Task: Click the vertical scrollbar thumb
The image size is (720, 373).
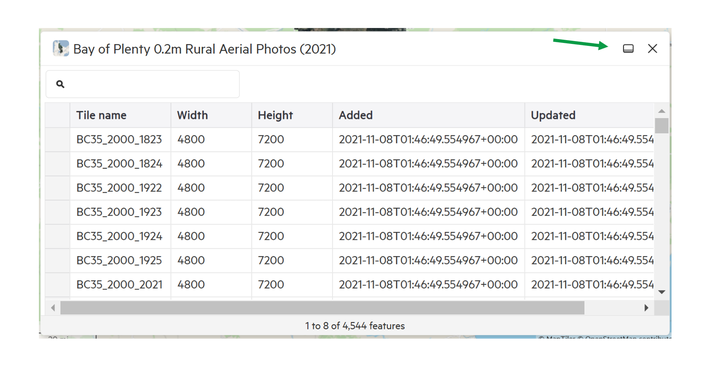Action: (x=662, y=125)
